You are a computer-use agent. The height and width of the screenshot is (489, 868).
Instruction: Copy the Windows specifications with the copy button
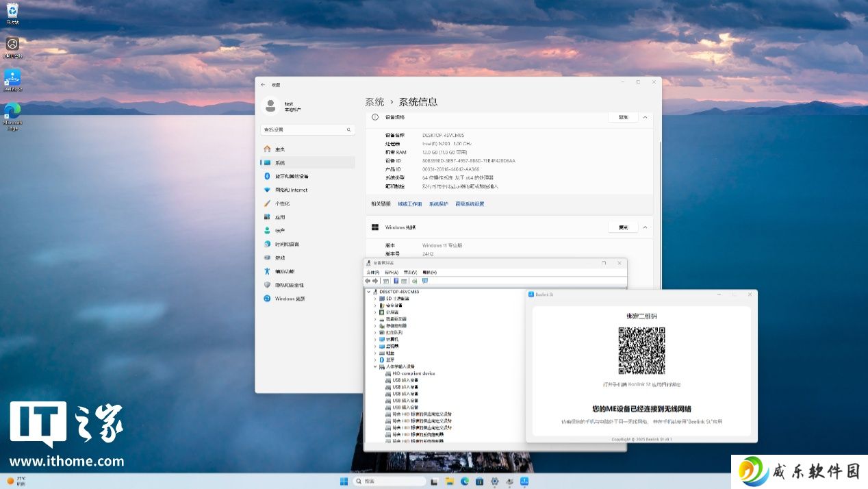[623, 227]
